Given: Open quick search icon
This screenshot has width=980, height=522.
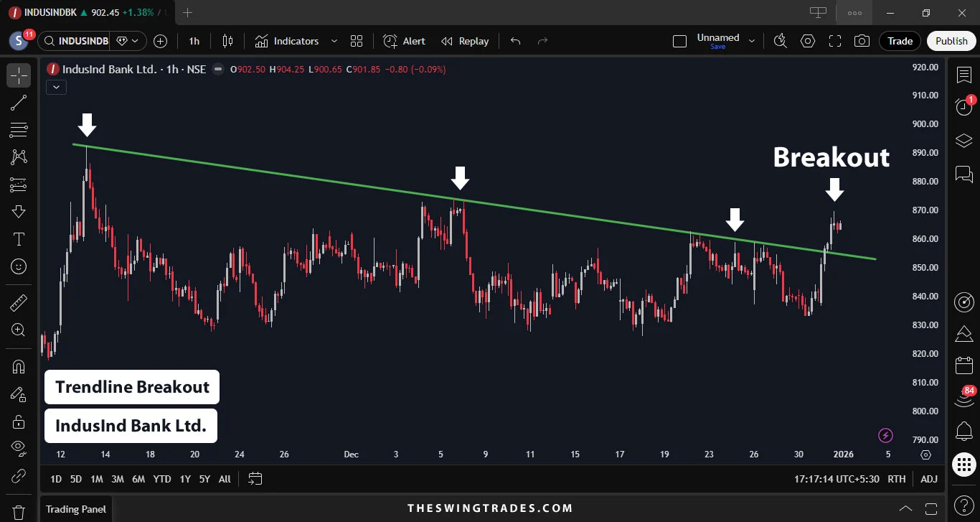Looking at the screenshot, I should 781,41.
